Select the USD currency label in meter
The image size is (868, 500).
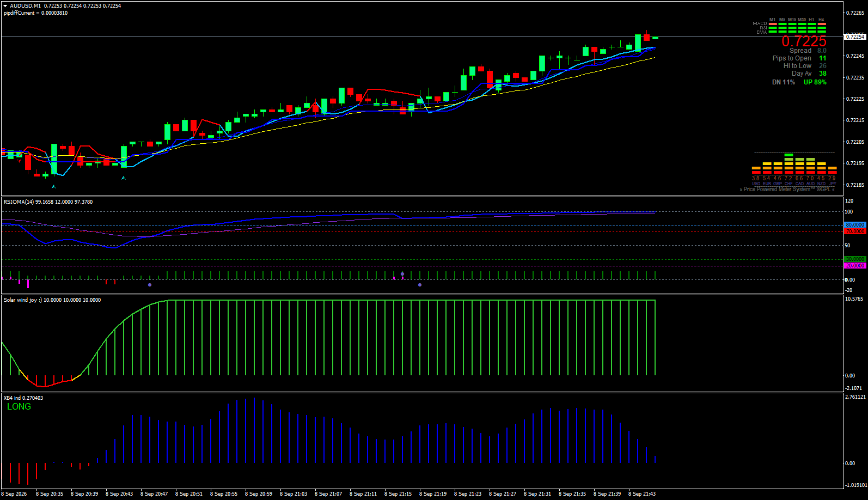756,184
